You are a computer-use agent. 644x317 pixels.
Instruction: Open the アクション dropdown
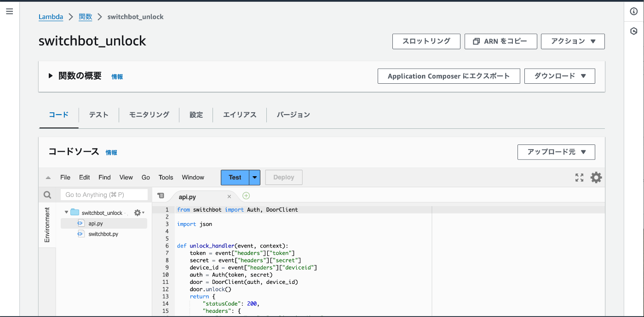573,41
